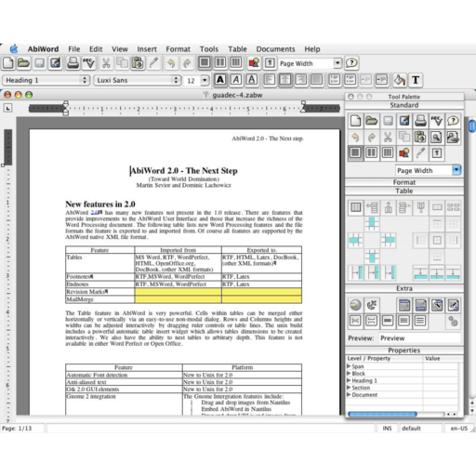Image resolution: width=476 pixels, height=476 pixels.
Task: Click increase indent icon in formatting toolbar
Action: click(382, 80)
